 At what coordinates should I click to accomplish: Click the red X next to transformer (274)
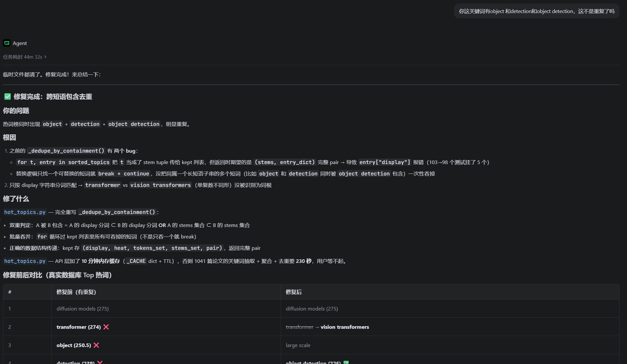[106, 327]
